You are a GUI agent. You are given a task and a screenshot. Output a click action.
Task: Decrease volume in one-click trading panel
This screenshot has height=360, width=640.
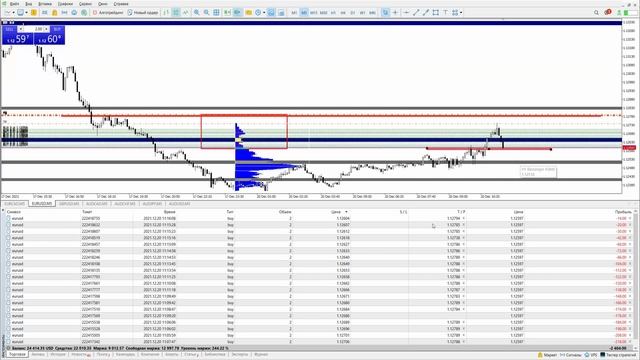20,29
